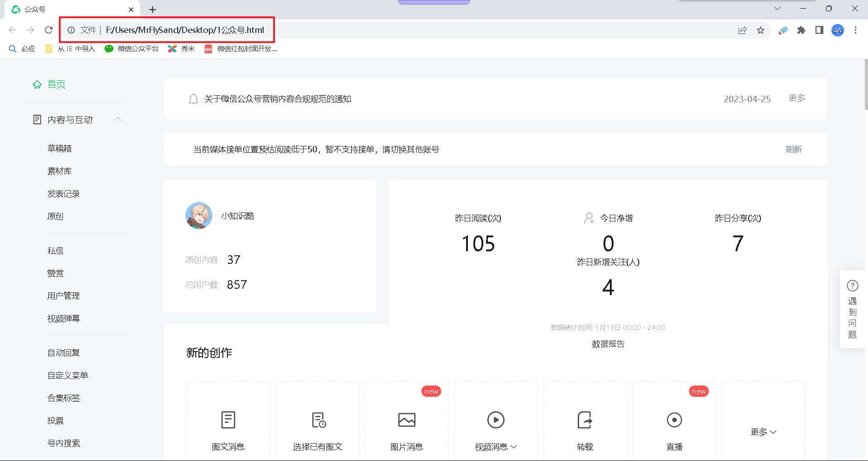Reload the page in the browser

[x=49, y=30]
